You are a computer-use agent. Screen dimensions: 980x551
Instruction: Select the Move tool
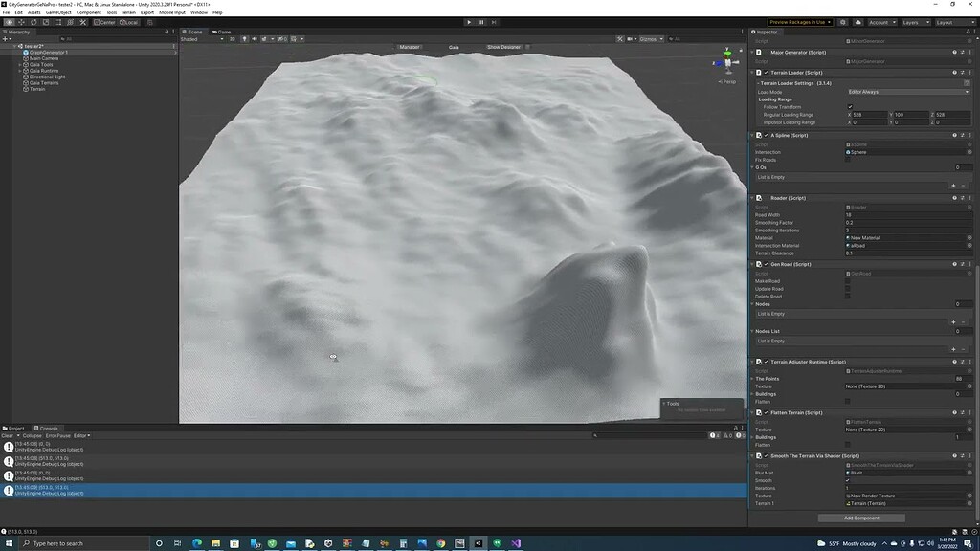point(22,22)
